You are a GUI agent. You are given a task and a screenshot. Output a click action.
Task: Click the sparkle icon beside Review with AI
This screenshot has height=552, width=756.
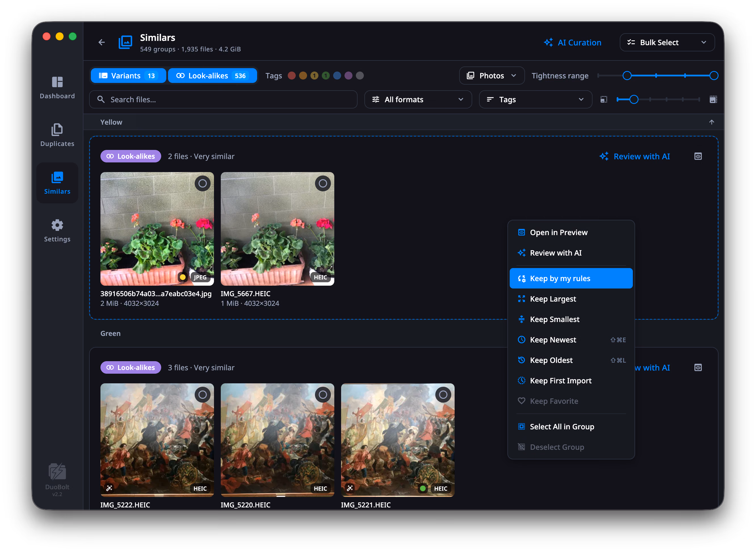[604, 156]
